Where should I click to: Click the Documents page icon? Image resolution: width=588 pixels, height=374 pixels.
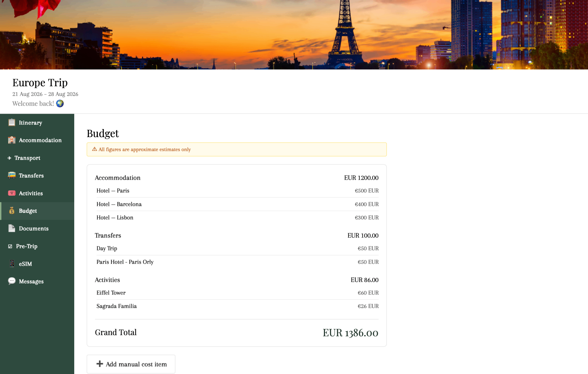[x=12, y=228]
